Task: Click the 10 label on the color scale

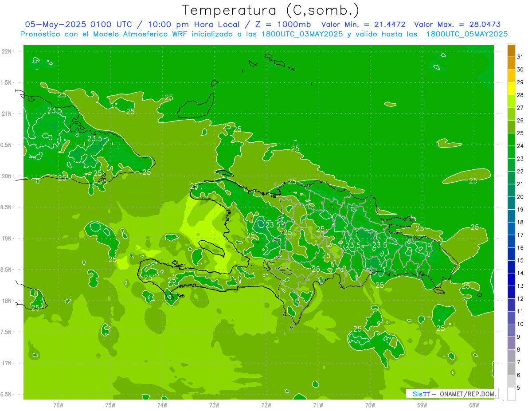Action: [520, 324]
